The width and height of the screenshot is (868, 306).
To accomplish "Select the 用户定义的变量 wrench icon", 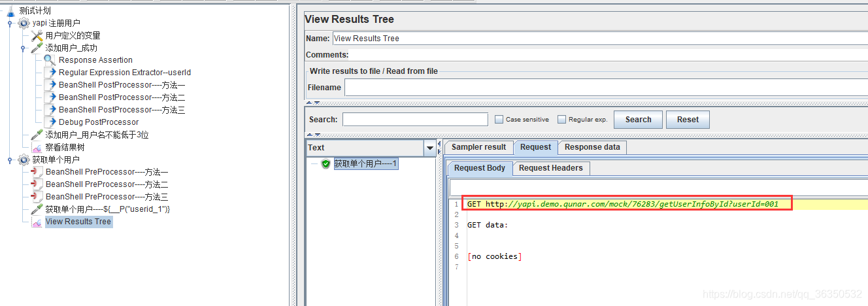I will [37, 35].
